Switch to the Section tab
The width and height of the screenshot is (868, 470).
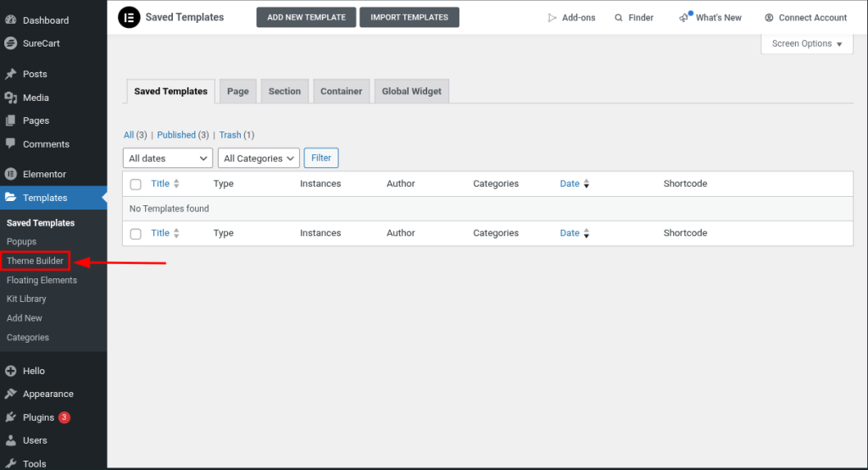(x=285, y=92)
